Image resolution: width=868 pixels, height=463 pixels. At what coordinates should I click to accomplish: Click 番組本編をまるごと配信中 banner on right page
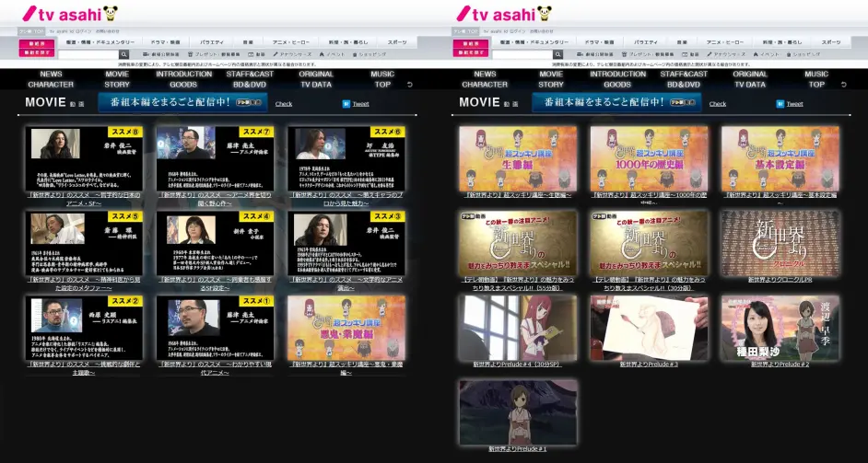[x=616, y=102]
